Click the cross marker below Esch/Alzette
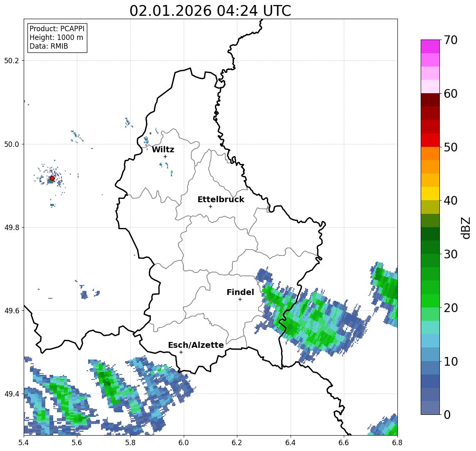This screenshot has height=451, width=476. point(181,352)
